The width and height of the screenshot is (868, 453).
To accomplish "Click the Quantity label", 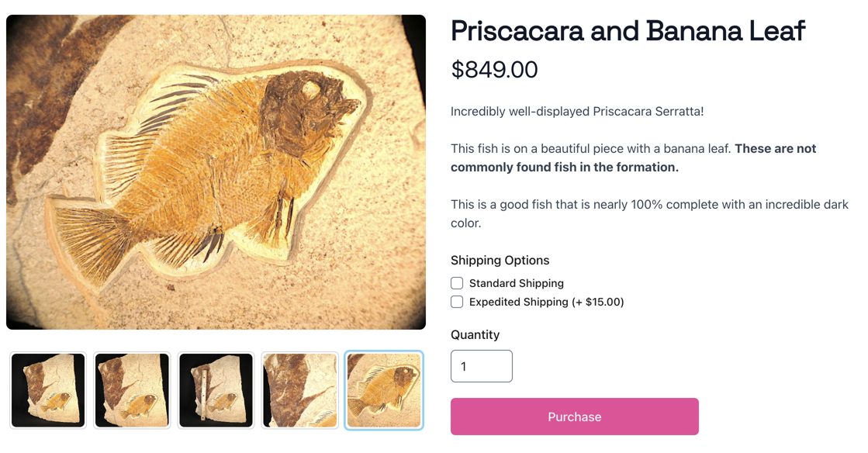I will tap(475, 334).
